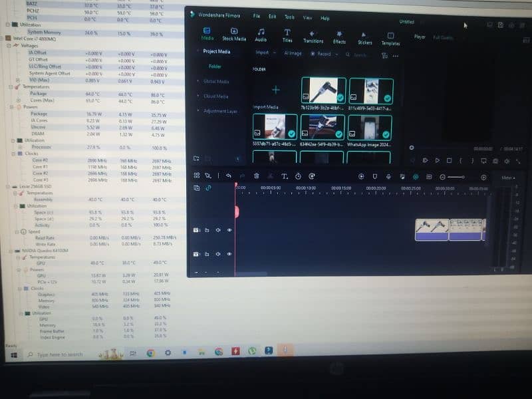
Task: Click the timeline zoom slider
Action: (456, 177)
